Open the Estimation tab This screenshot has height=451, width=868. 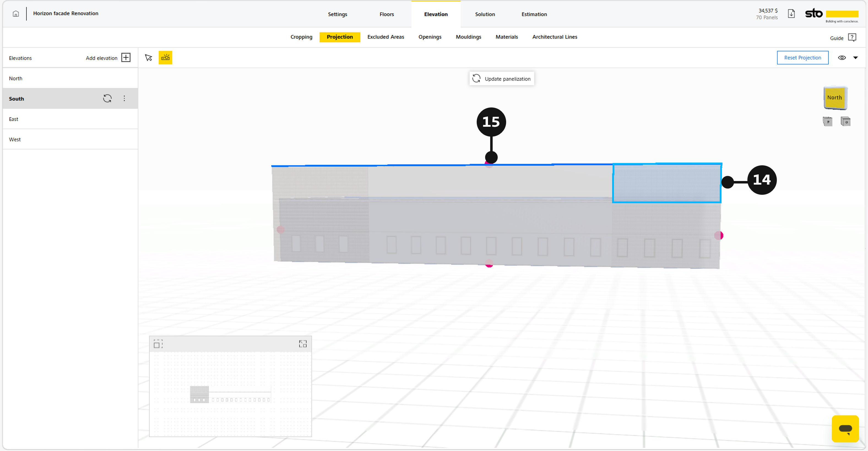[x=534, y=14]
